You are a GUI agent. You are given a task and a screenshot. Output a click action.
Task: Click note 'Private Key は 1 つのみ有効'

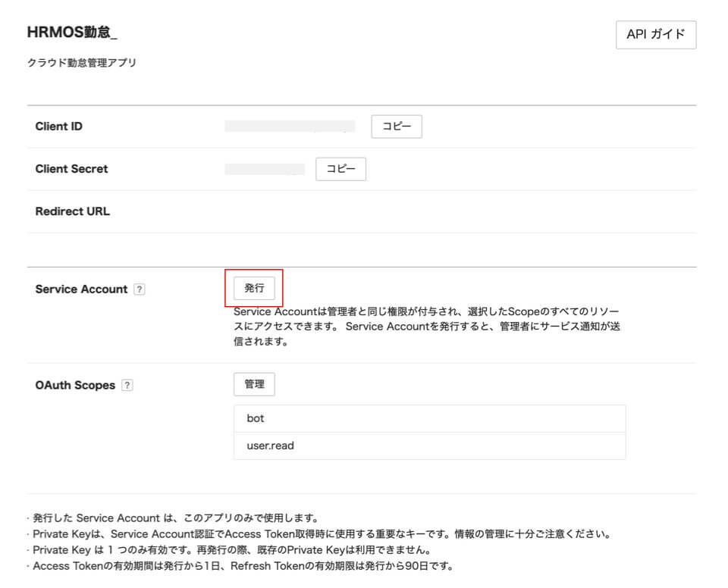pyautogui.click(x=231, y=550)
